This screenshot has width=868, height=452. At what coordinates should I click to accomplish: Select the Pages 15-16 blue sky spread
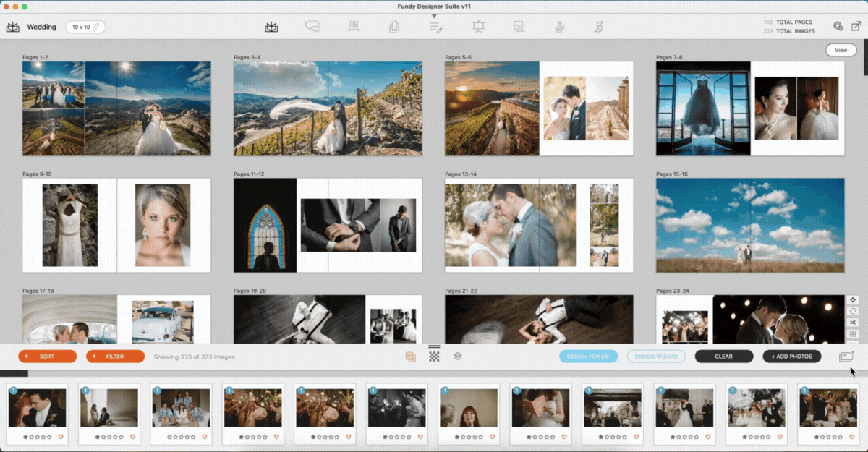tap(750, 225)
